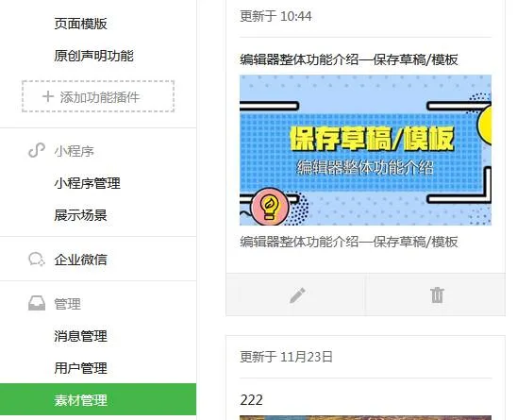The image size is (517, 420).
Task: Select 小程序 section header
Action: pyautogui.click(x=75, y=151)
